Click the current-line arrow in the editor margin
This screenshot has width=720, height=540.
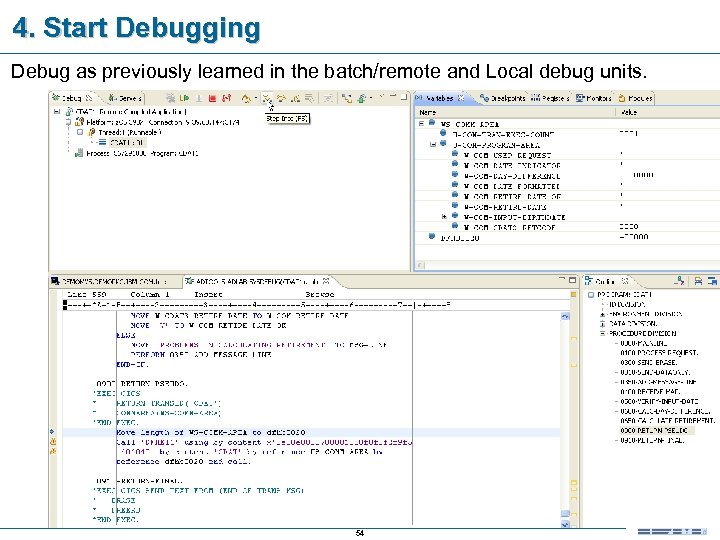52,432
